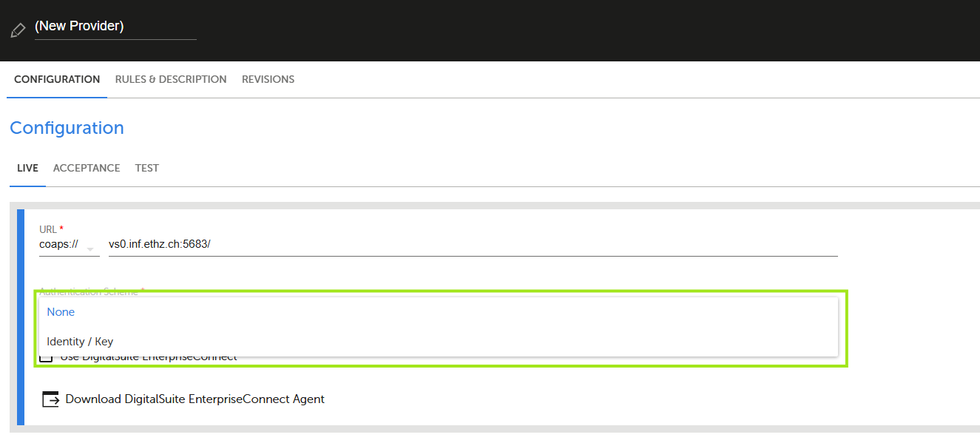Open the Test environment tab
This screenshot has height=443, width=980.
click(x=146, y=168)
